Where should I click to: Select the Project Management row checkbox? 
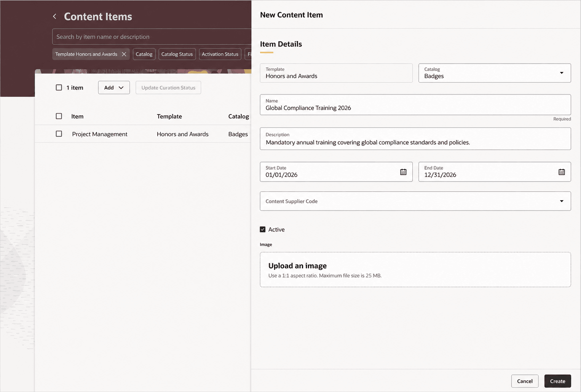[x=59, y=134]
